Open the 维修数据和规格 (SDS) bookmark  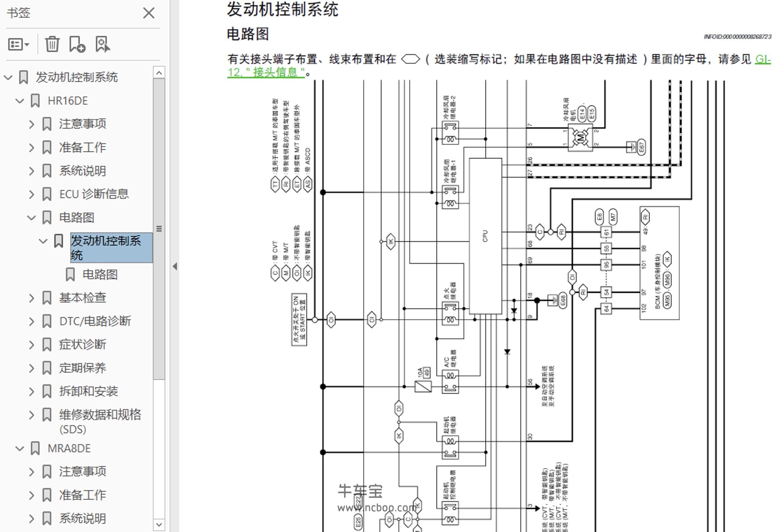click(100, 422)
